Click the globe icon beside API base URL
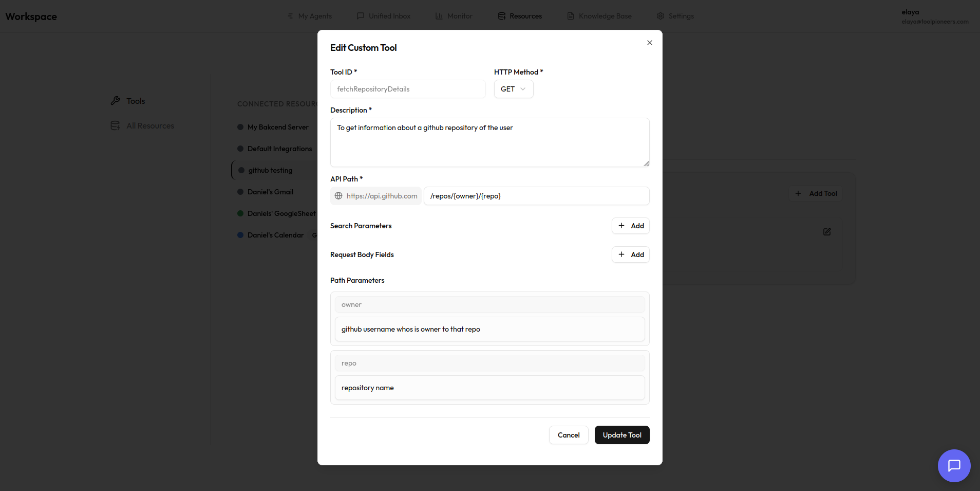Screen dimensions: 980x491 [338, 196]
